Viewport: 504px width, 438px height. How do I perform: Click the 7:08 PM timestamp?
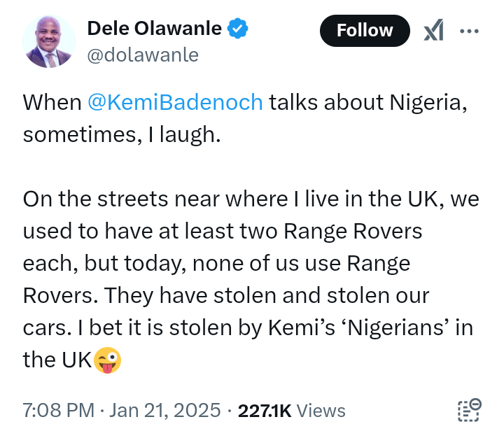59,411
